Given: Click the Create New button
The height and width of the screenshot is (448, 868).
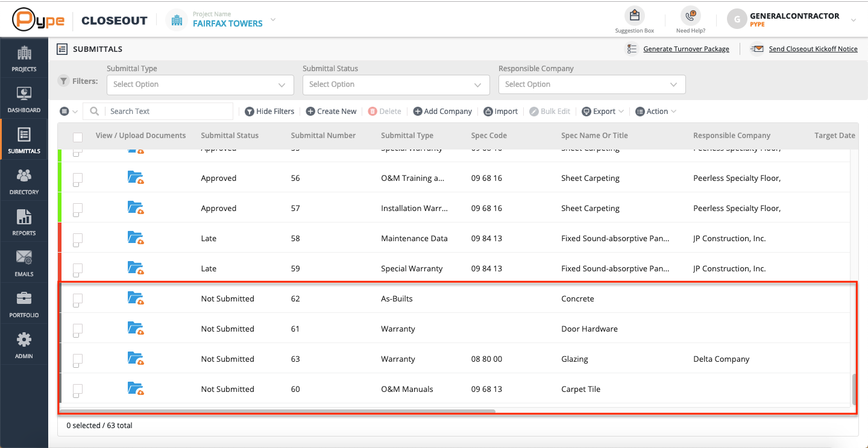Looking at the screenshot, I should (331, 111).
